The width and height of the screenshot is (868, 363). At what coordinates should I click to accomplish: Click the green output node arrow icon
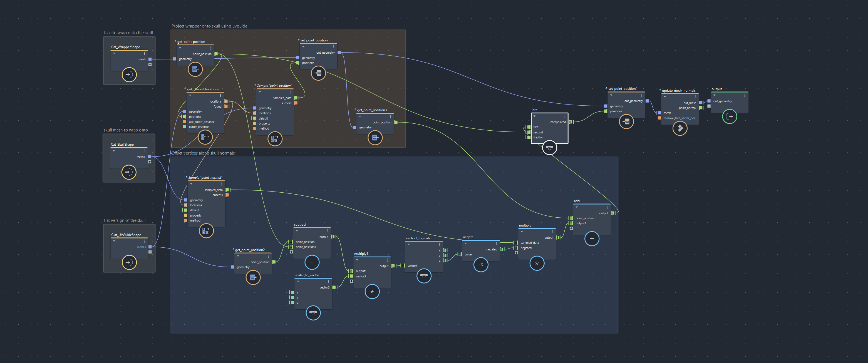coord(730,116)
